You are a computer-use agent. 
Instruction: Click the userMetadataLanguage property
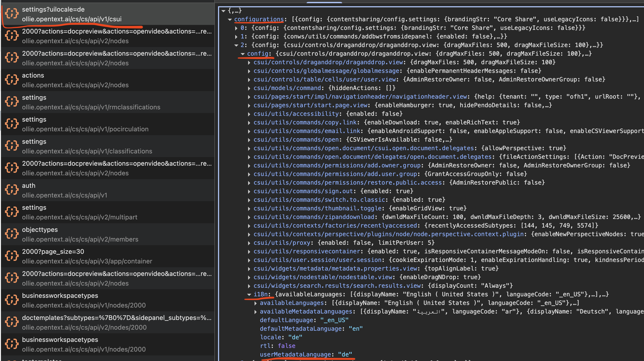point(306,354)
